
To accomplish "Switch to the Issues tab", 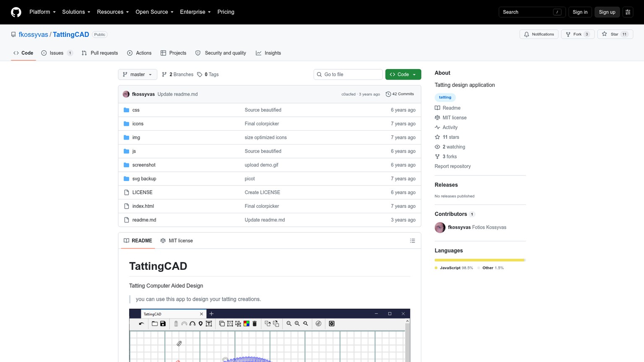I will coord(57,53).
